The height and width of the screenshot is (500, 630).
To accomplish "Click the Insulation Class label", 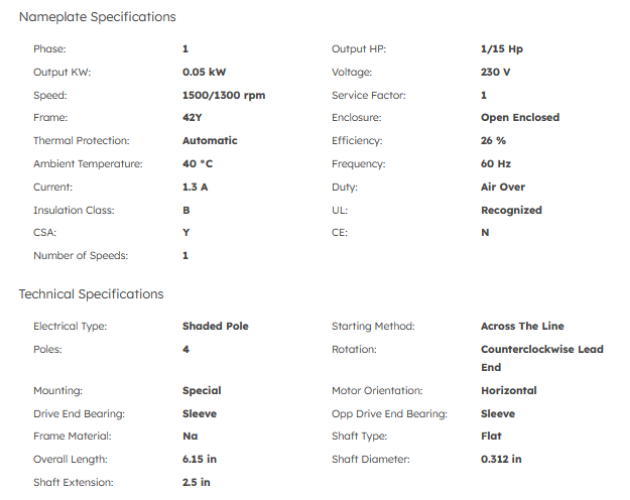I will tap(74, 210).
